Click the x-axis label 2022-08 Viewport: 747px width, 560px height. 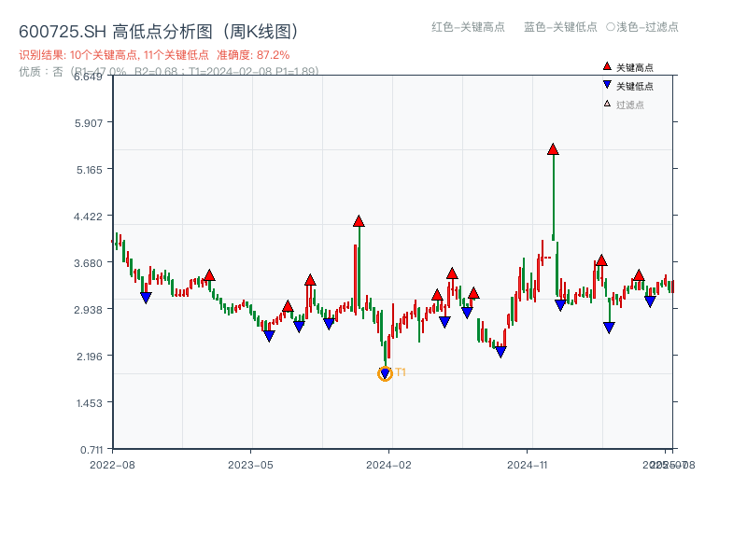click(x=112, y=465)
